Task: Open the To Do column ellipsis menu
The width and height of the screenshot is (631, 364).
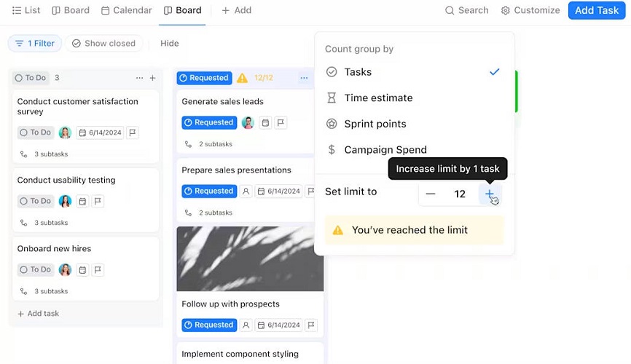Action: [139, 78]
